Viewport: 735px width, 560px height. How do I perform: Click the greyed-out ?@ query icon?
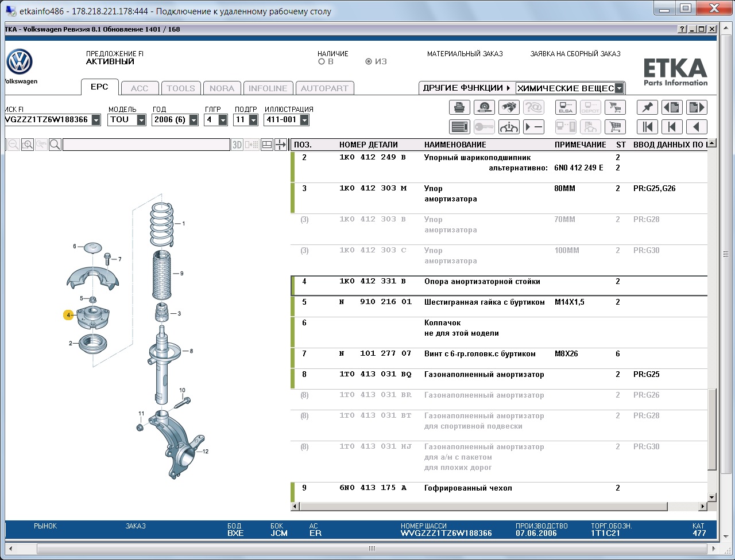(x=533, y=107)
